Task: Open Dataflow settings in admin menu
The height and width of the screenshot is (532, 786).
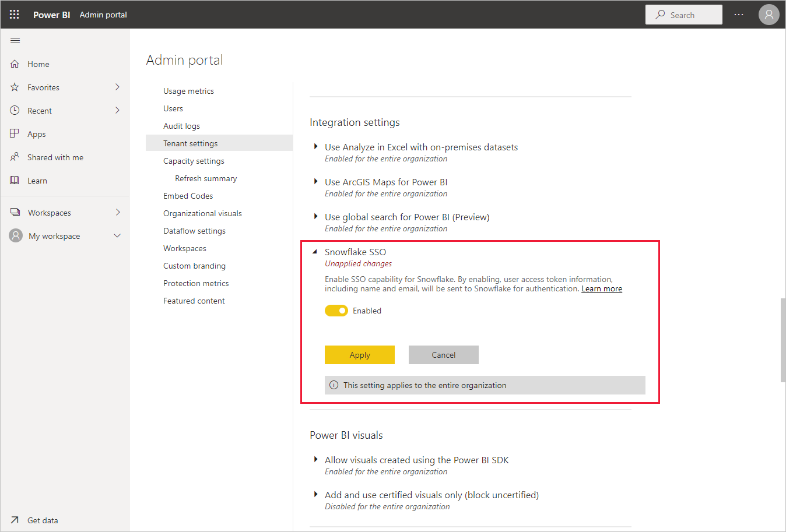Action: [194, 231]
